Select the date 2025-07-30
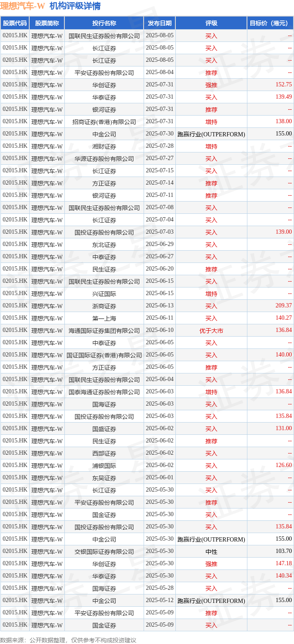The image size is (294, 644). tap(160, 134)
